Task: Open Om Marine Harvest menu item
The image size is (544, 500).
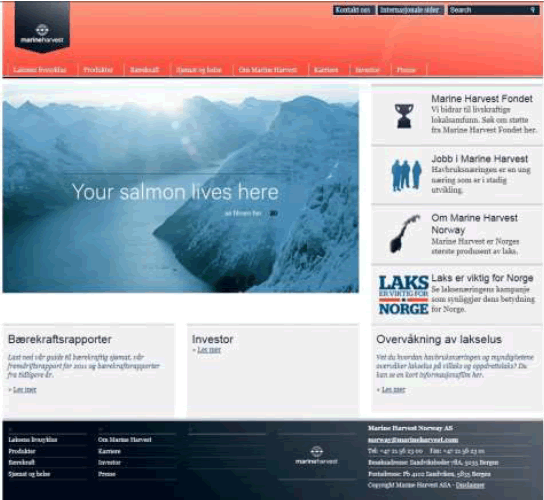Action: point(267,70)
